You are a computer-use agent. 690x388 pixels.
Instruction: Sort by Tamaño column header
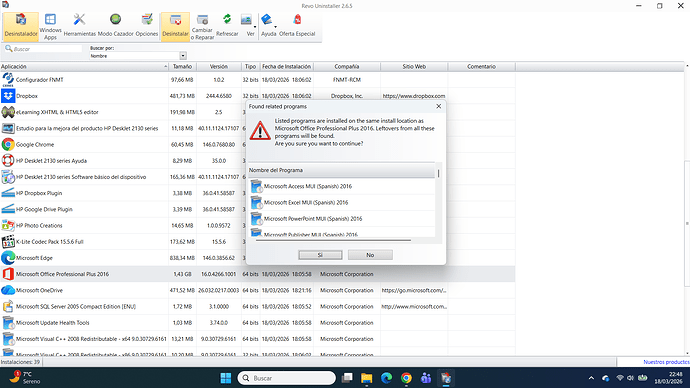[x=182, y=66]
